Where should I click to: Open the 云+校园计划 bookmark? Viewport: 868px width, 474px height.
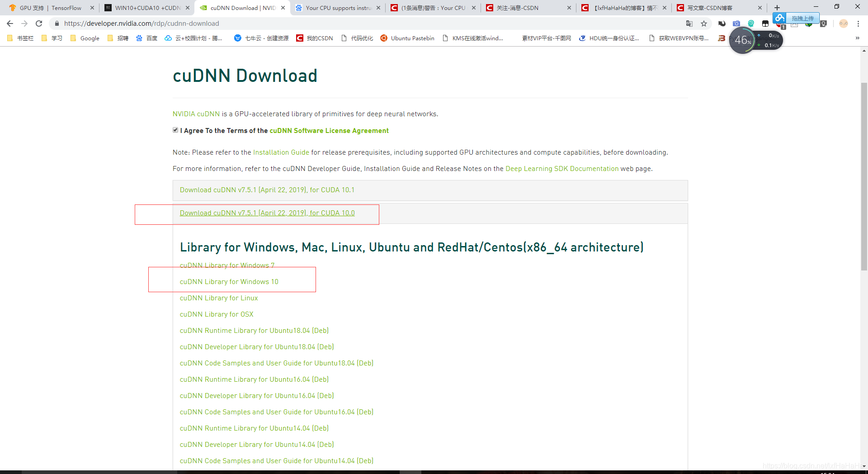coord(193,38)
